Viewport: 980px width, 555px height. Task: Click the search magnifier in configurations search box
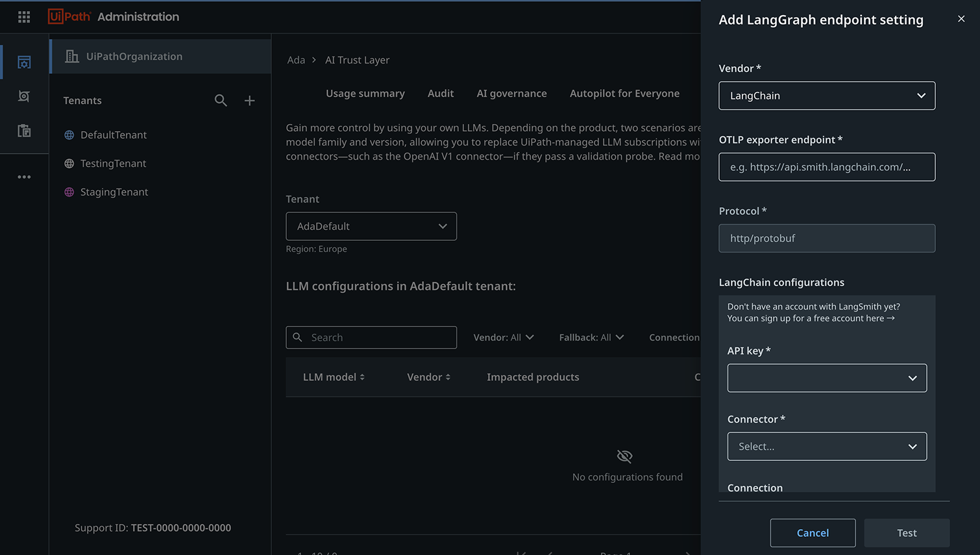point(298,338)
